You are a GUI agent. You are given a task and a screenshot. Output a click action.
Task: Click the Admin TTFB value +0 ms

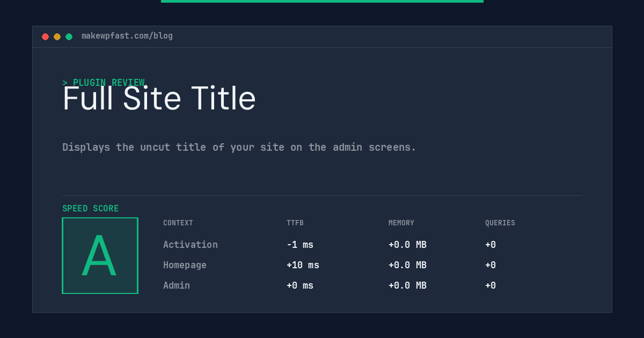coord(300,285)
